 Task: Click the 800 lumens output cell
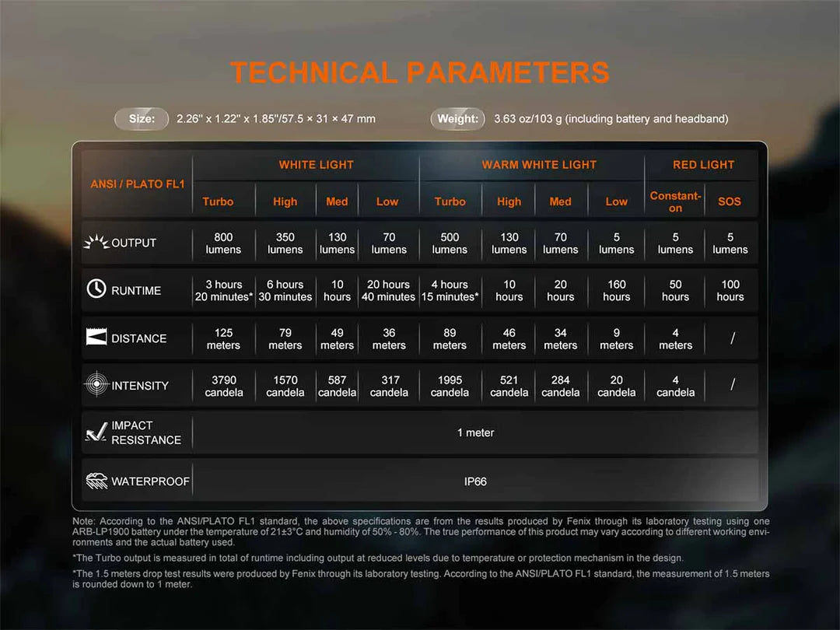click(223, 243)
